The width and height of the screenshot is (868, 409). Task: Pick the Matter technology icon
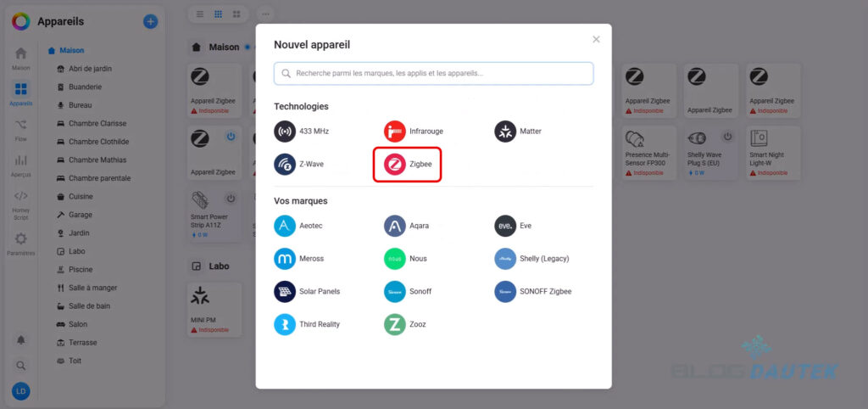(505, 132)
